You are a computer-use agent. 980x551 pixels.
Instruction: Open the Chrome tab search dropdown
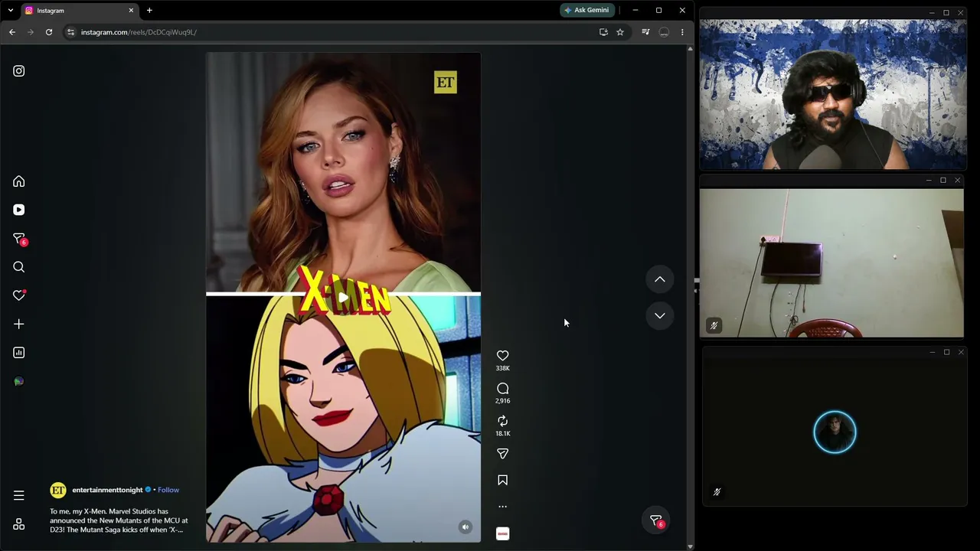click(x=11, y=11)
